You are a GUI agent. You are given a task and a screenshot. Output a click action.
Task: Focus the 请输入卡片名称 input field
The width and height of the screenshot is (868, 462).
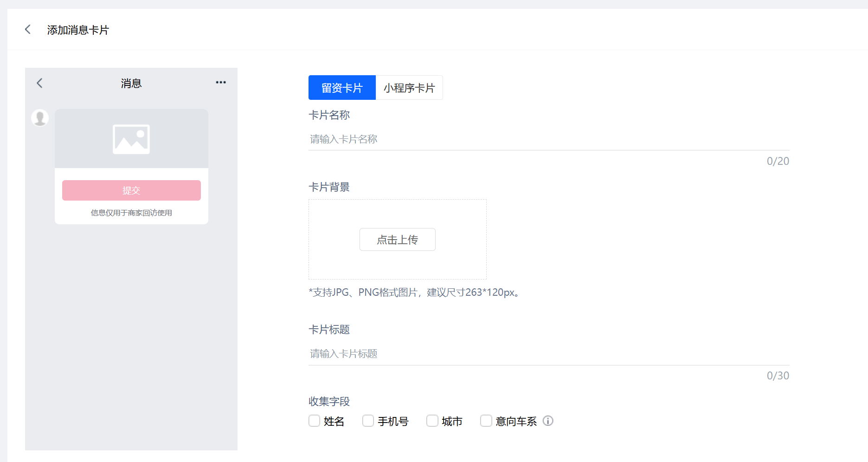tap(548, 139)
